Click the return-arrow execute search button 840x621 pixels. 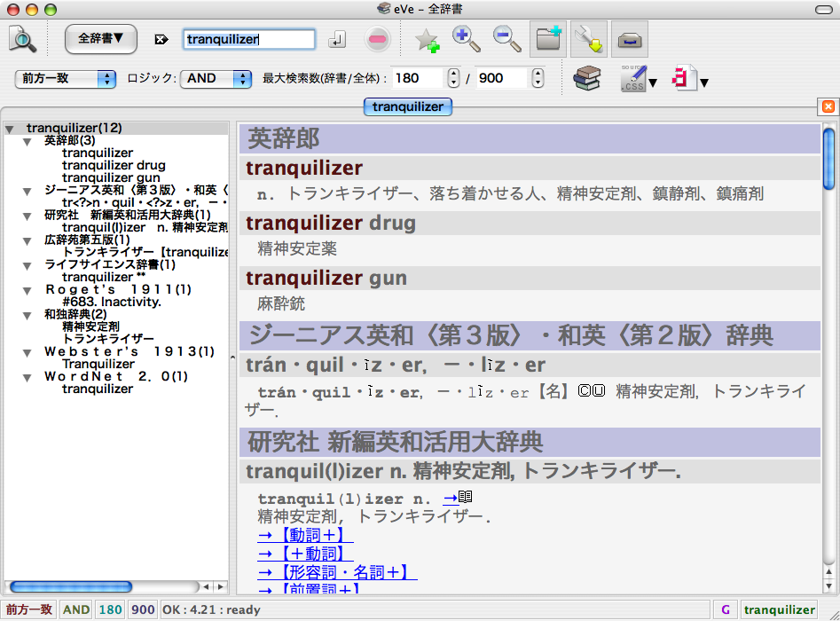[337, 39]
